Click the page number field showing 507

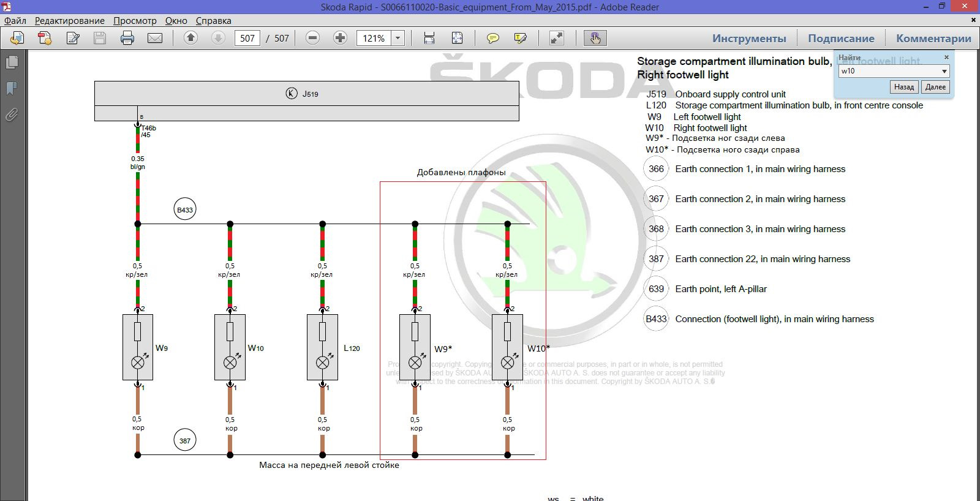coord(247,38)
